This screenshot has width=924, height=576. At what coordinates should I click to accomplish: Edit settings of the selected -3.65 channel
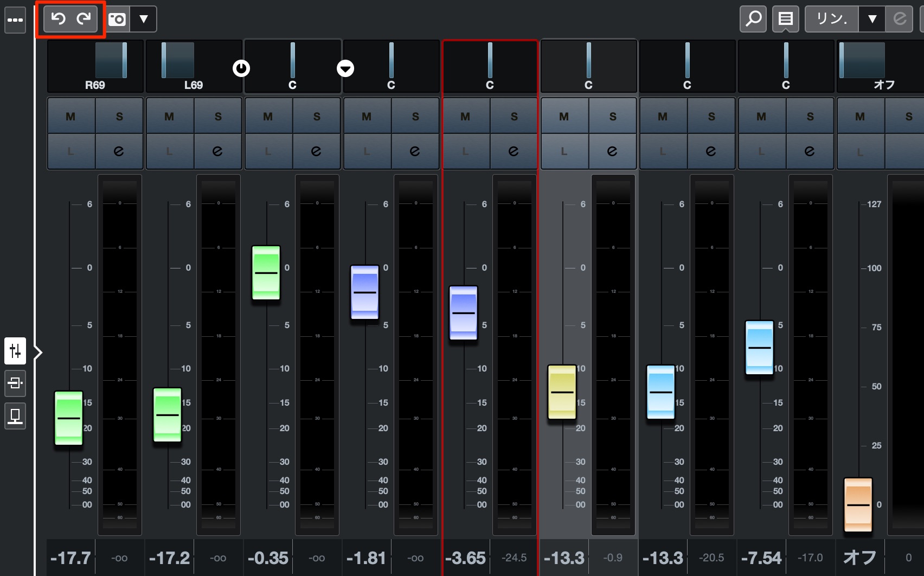514,151
